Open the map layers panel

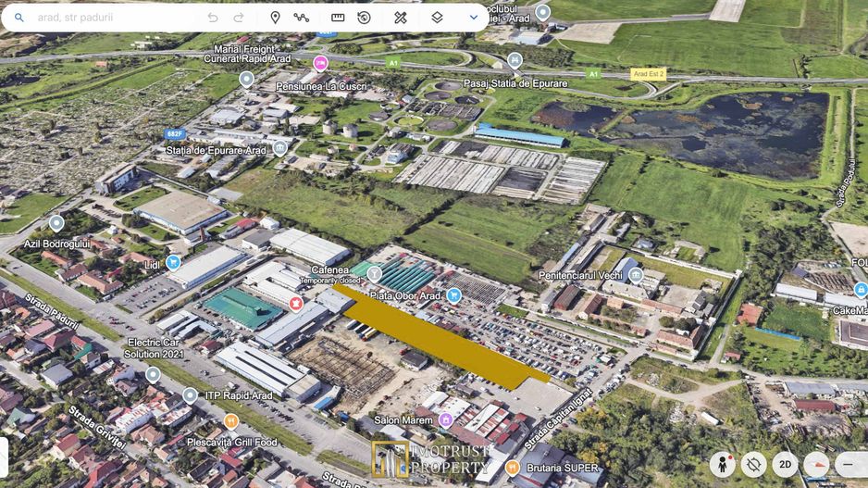coord(437,18)
